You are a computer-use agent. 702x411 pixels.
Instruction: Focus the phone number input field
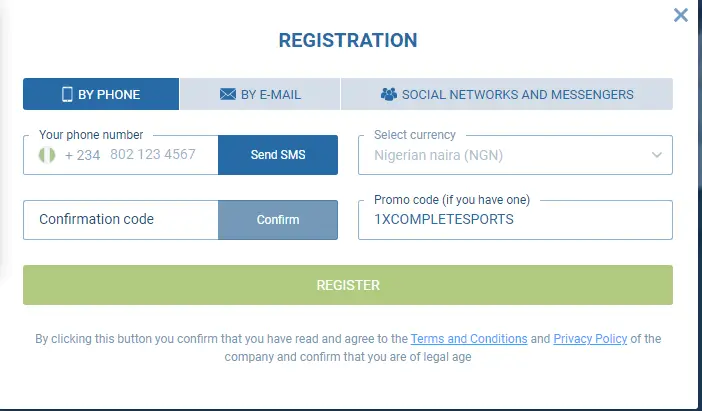point(153,155)
